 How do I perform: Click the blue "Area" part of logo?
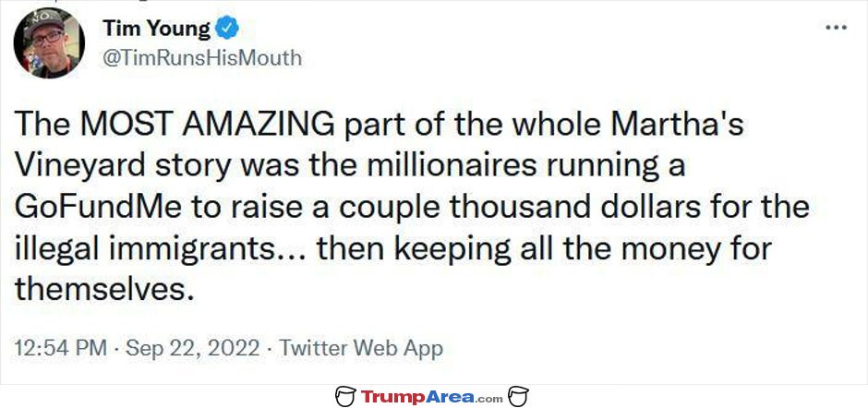451,397
